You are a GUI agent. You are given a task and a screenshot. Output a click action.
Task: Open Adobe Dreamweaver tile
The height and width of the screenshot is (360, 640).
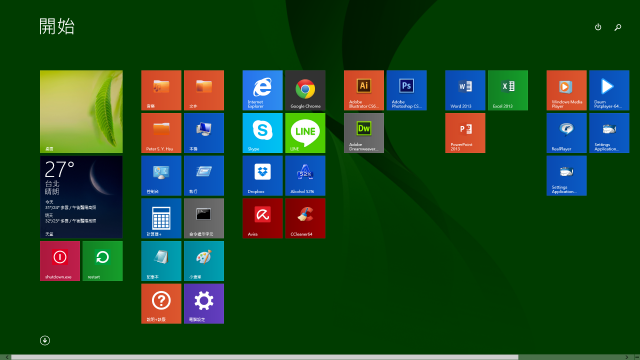click(364, 133)
